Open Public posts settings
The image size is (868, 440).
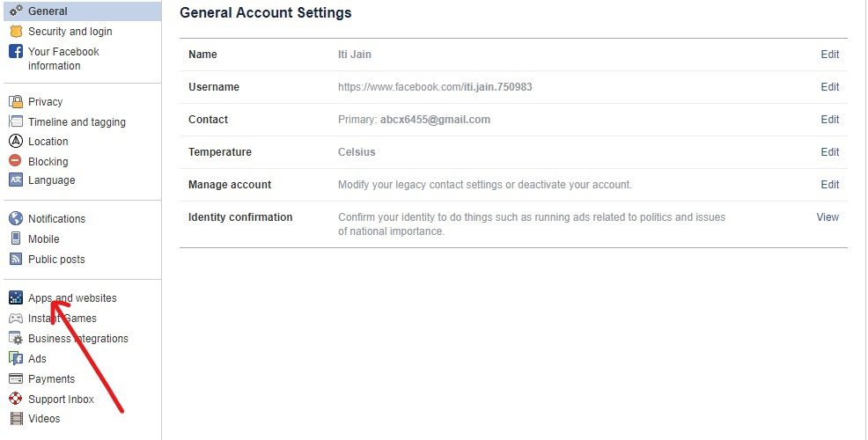point(56,259)
